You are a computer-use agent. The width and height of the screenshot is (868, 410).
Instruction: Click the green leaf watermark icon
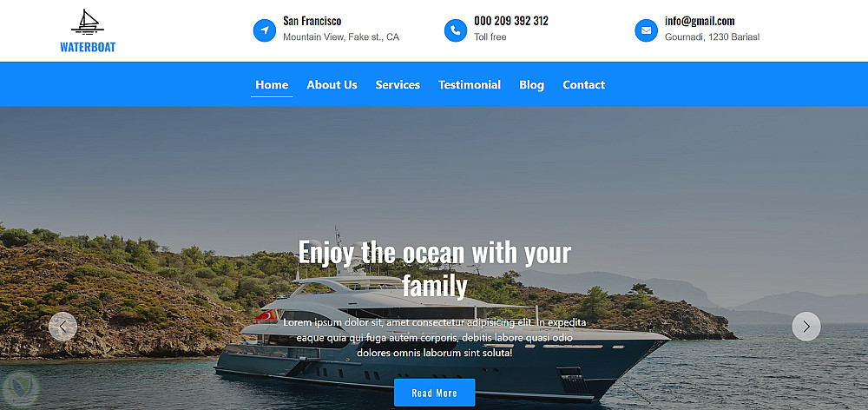pyautogui.click(x=20, y=389)
